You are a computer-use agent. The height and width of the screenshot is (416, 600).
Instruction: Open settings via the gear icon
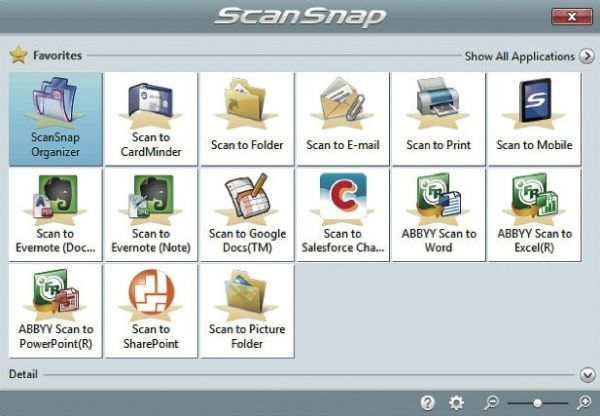(x=456, y=403)
